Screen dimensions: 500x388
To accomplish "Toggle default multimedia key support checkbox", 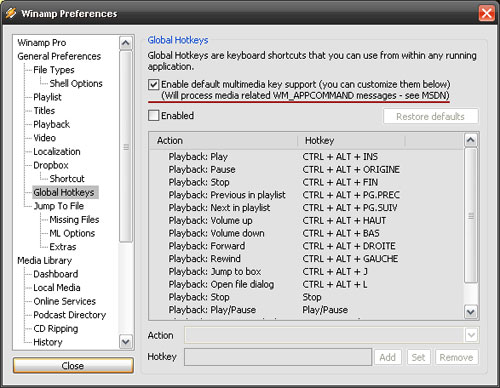I will point(153,84).
